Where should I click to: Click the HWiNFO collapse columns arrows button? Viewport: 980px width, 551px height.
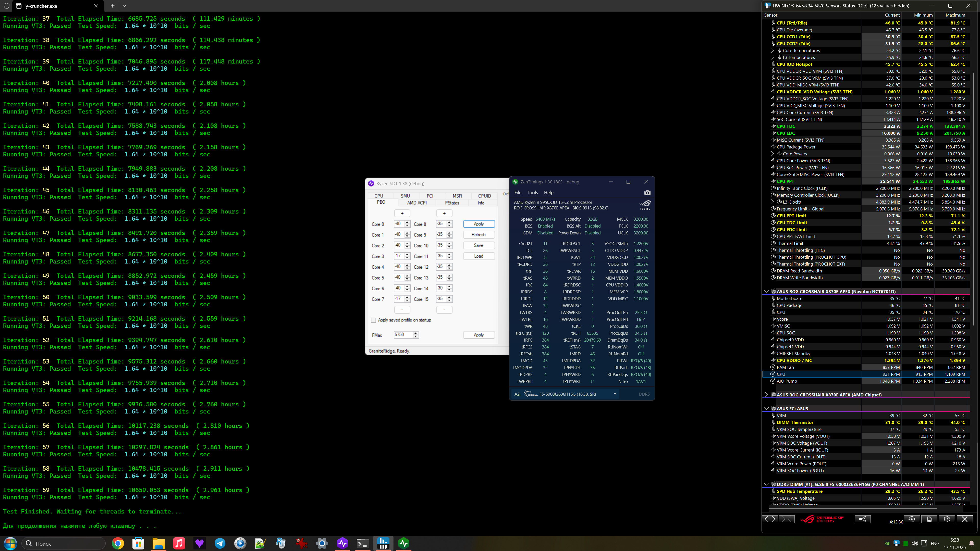[x=786, y=519]
